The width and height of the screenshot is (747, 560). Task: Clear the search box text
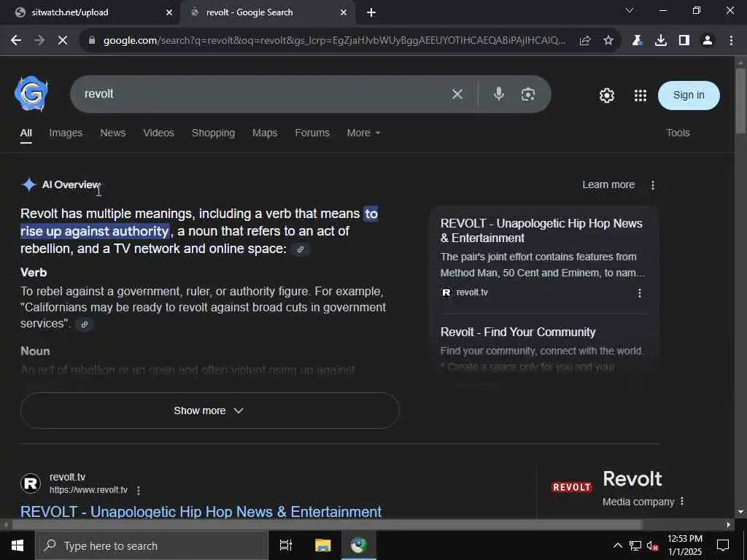pyautogui.click(x=457, y=94)
